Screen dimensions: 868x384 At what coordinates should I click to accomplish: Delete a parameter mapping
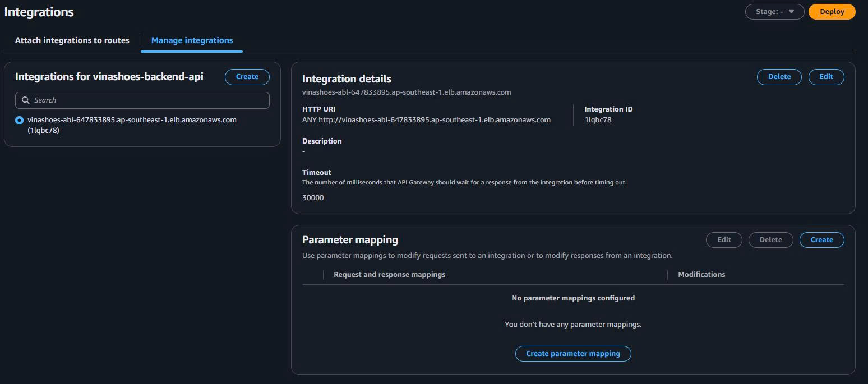770,239
